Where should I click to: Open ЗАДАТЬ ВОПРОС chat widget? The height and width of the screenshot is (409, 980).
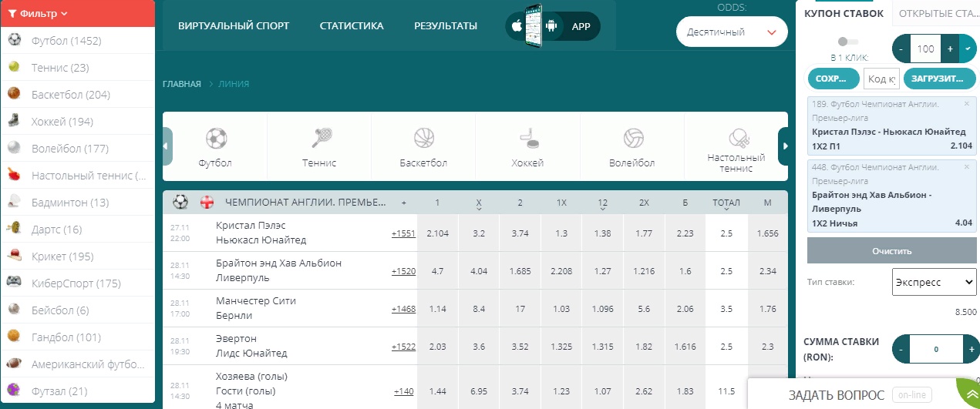(x=836, y=395)
